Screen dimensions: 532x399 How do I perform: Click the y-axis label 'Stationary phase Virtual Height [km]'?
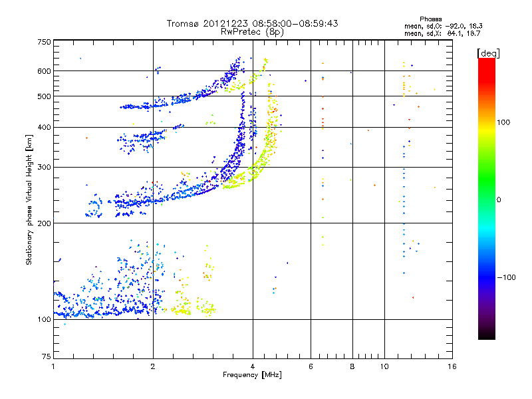[x=29, y=199]
